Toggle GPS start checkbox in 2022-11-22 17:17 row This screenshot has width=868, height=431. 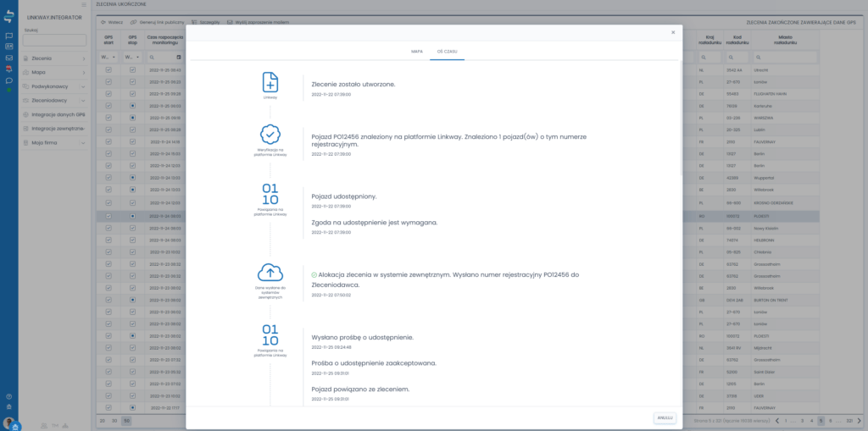108,407
